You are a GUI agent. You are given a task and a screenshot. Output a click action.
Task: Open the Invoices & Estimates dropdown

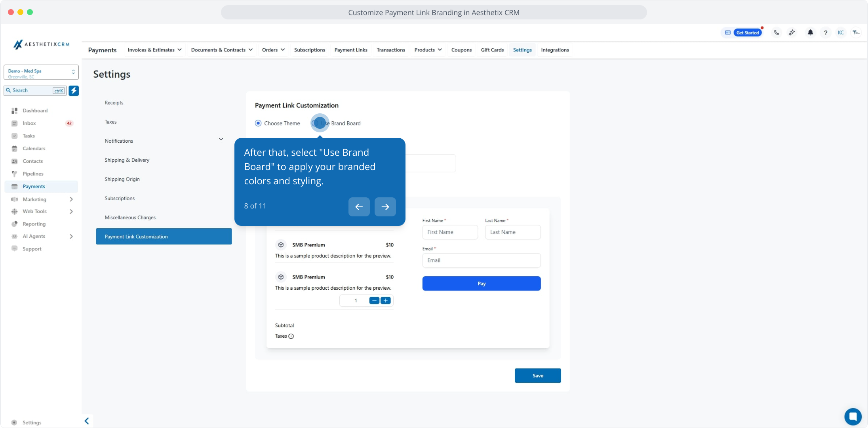pos(154,50)
